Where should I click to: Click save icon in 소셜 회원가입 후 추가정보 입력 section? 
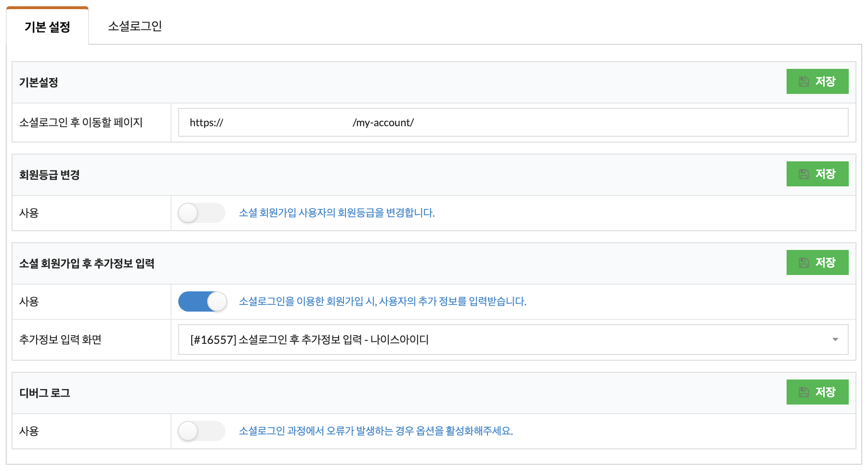coord(803,262)
